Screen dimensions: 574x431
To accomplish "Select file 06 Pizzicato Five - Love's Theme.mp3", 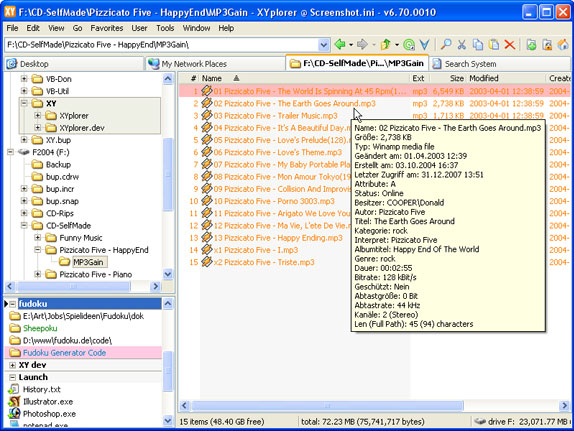I will pyautogui.click(x=278, y=152).
